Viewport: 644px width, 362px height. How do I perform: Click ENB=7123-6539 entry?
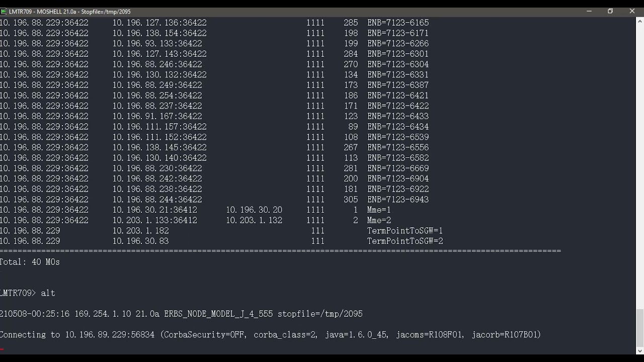coord(398,137)
